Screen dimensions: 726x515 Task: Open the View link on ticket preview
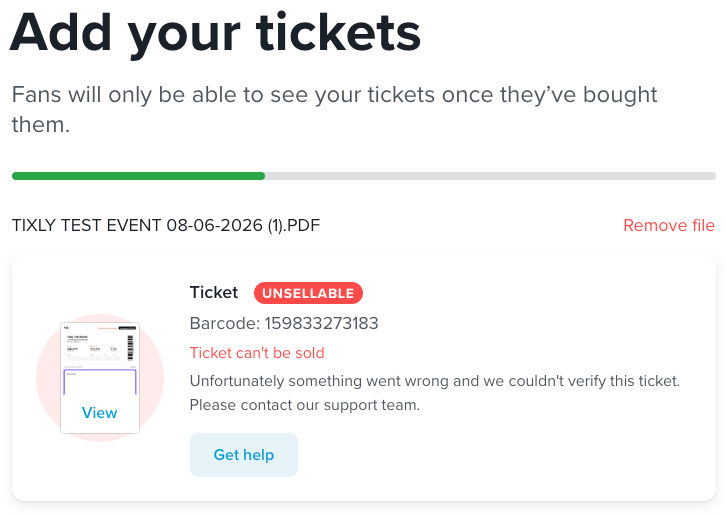[100, 413]
